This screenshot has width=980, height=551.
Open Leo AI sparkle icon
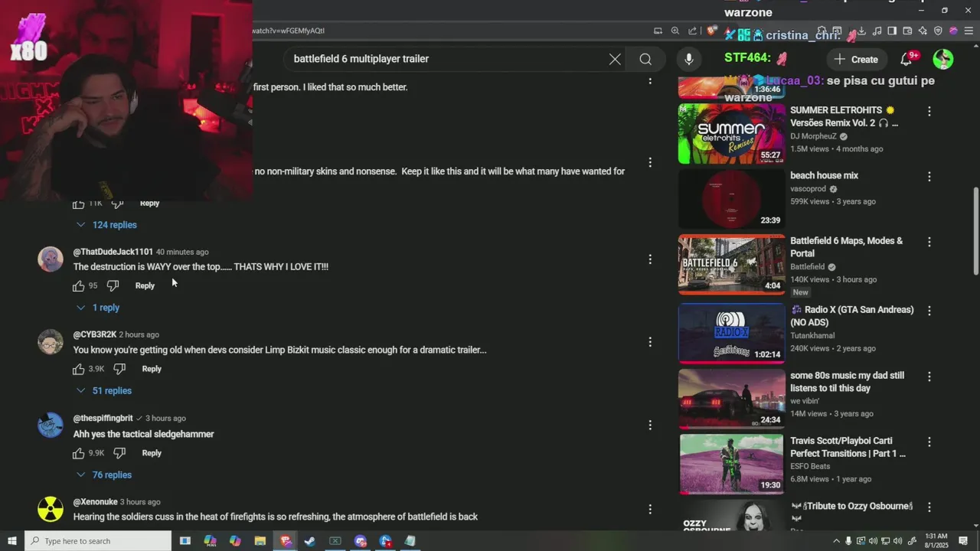923,31
